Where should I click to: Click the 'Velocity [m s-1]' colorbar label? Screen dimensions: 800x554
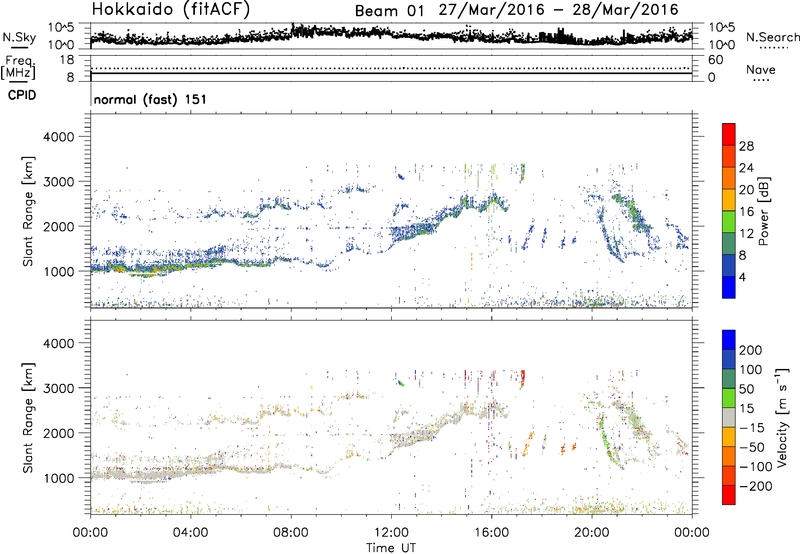(x=781, y=417)
